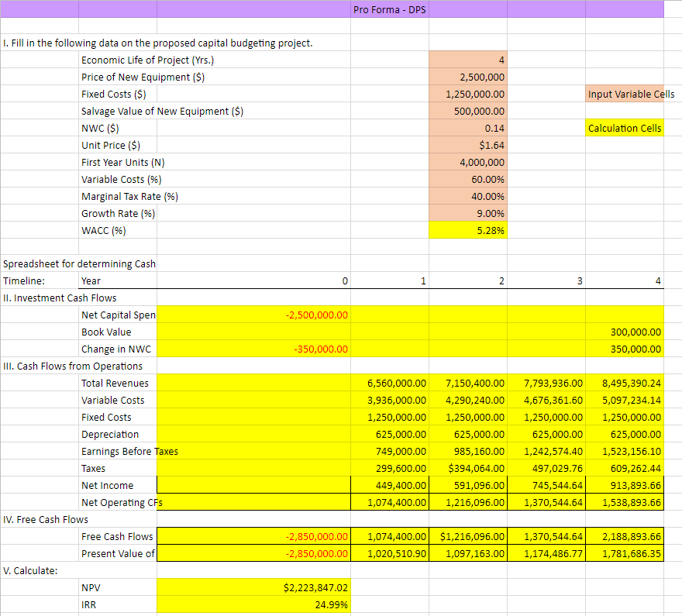Screen dimensions: 682x616
Task: Click the Economic Life of Project value cell
Action: tap(468, 60)
